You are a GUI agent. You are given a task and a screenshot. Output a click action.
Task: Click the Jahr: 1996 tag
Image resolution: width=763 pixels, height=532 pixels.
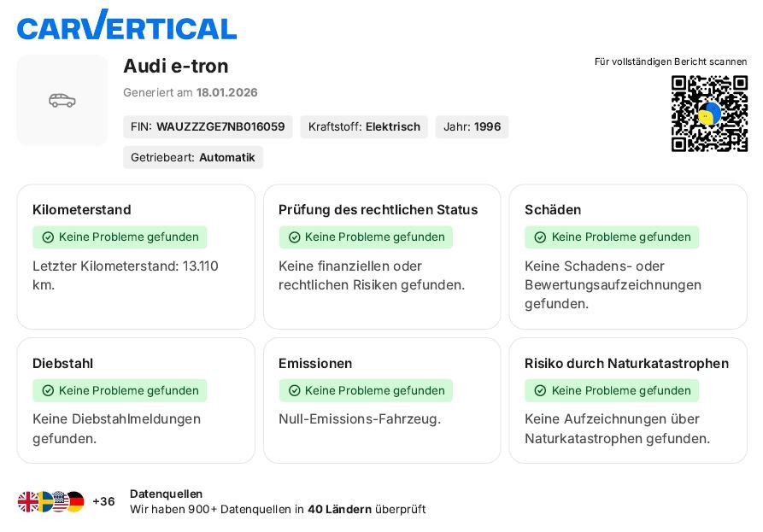(472, 127)
